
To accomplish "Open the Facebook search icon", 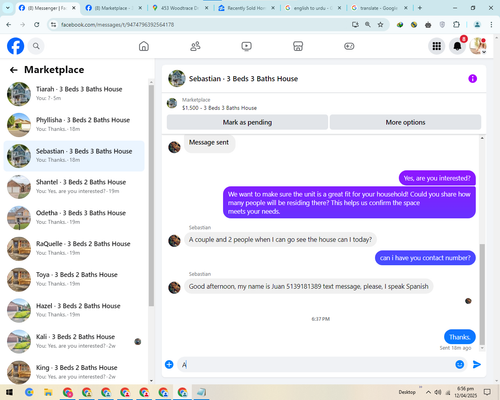I will (x=36, y=46).
